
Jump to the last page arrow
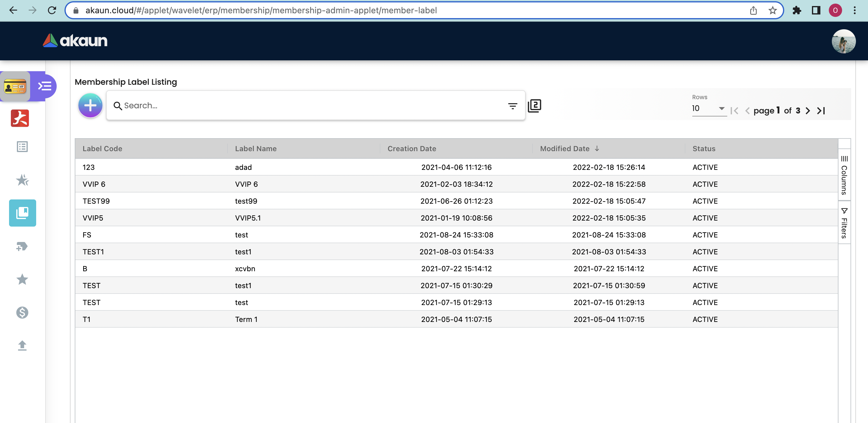click(821, 111)
